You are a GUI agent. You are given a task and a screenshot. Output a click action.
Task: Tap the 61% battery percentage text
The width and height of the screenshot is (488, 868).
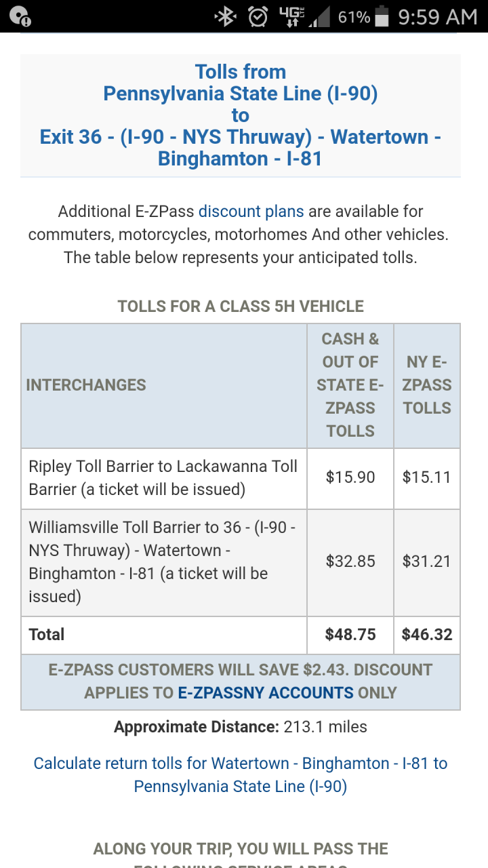(354, 16)
